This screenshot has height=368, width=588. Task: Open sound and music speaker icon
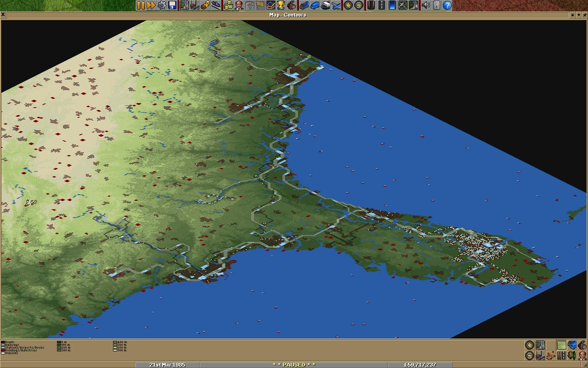(x=425, y=6)
